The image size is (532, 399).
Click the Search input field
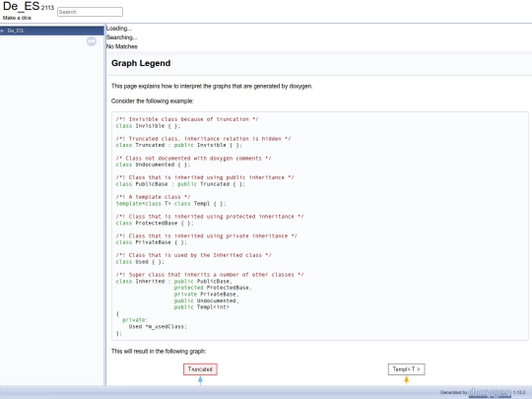click(x=90, y=12)
